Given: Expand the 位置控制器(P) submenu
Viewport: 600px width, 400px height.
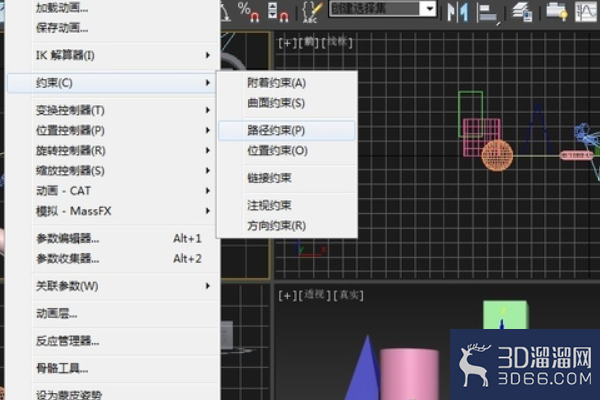Looking at the screenshot, I should (x=112, y=131).
